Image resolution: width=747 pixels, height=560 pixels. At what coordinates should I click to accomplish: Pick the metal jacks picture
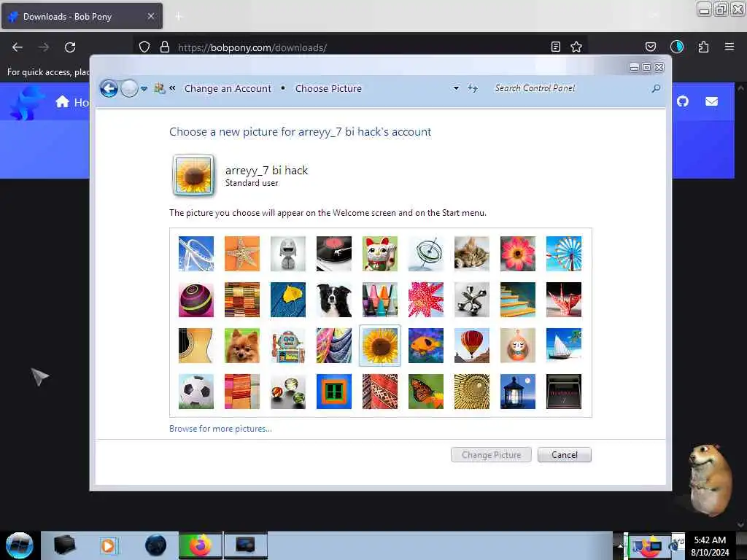coord(472,300)
